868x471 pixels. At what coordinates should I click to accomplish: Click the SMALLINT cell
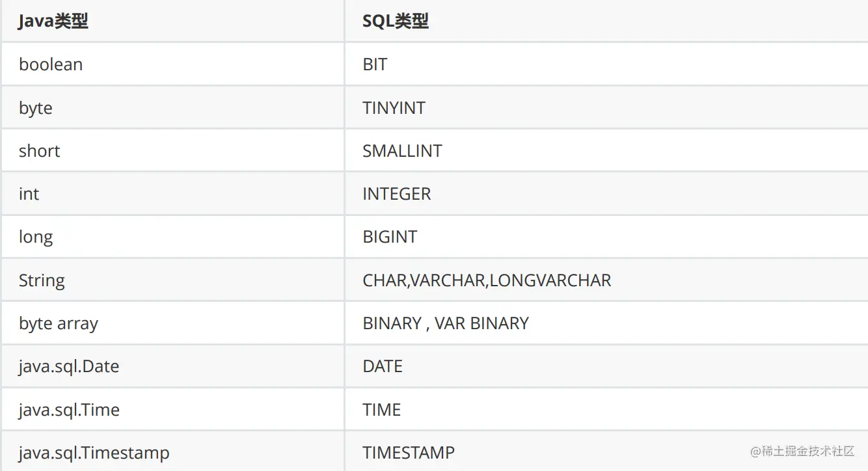point(402,151)
